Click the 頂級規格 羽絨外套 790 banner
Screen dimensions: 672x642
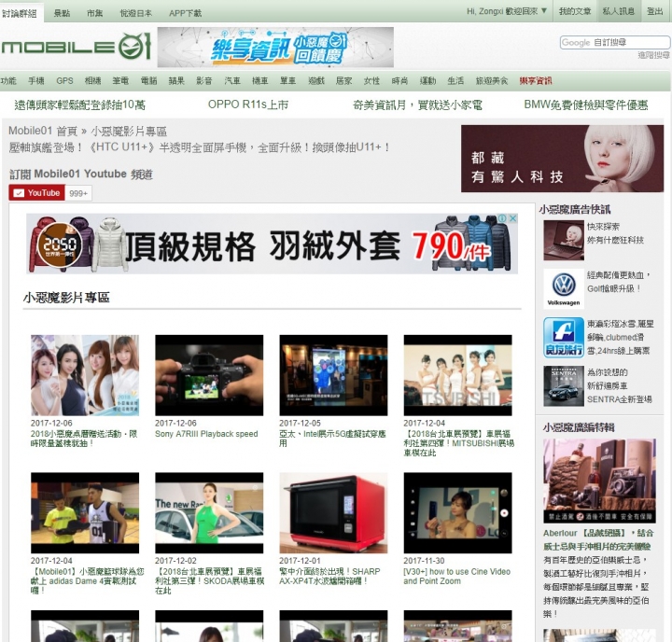(x=272, y=244)
